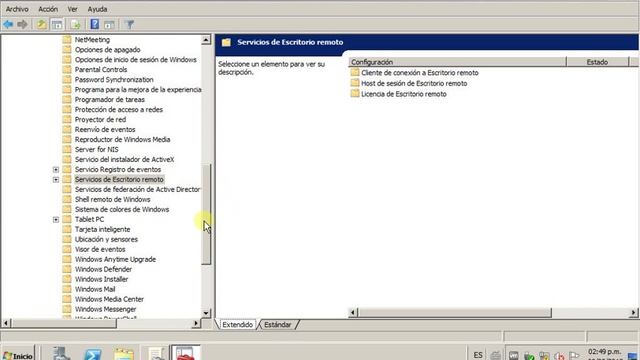Select Licencia de Escritorio remoto
The width and height of the screenshot is (640, 360).
(x=404, y=94)
